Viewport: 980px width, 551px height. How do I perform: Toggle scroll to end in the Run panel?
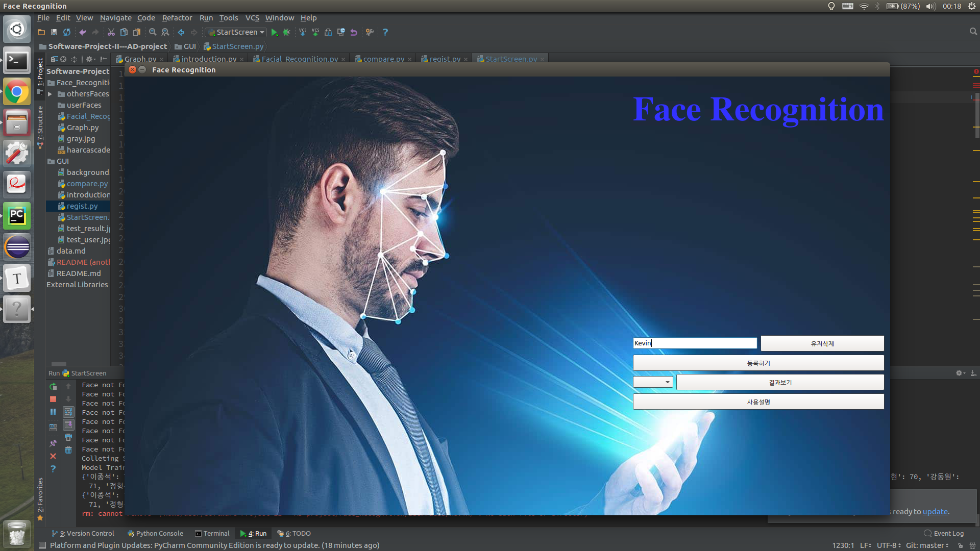[x=68, y=424]
